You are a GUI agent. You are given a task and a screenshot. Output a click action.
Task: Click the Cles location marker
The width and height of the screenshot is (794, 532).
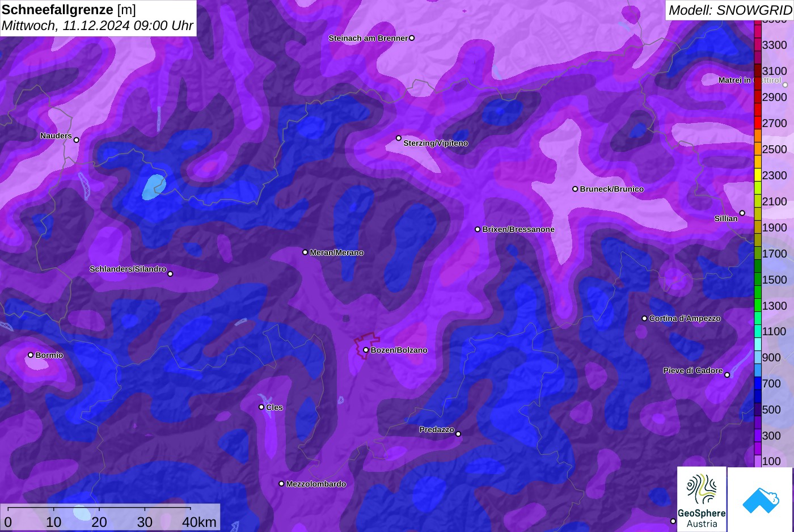pos(261,407)
